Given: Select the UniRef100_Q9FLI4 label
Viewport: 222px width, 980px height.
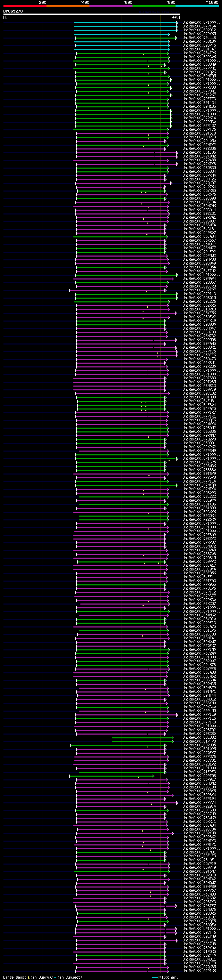Looking at the screenshot, I should click(x=199, y=940).
